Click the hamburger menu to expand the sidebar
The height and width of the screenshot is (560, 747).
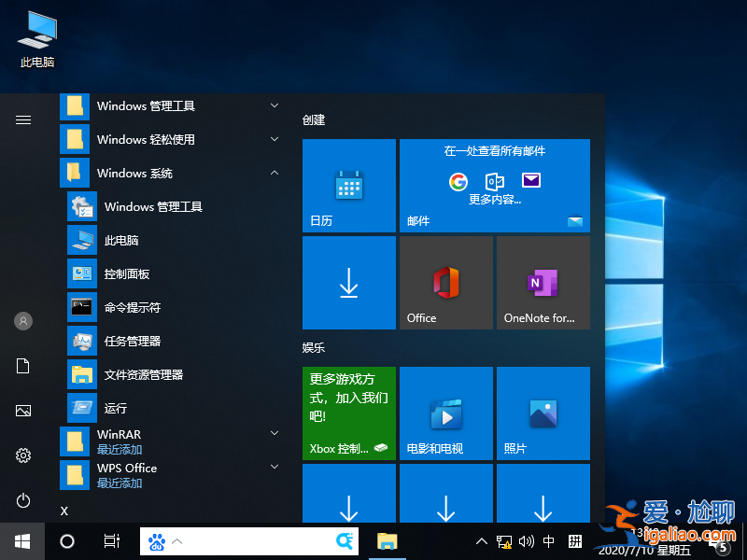click(23, 119)
